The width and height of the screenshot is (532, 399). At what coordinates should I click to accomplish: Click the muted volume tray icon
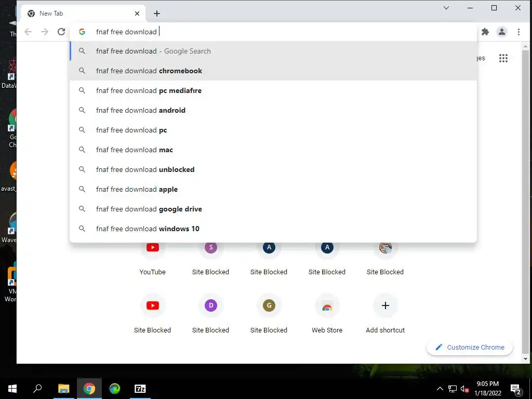464,389
